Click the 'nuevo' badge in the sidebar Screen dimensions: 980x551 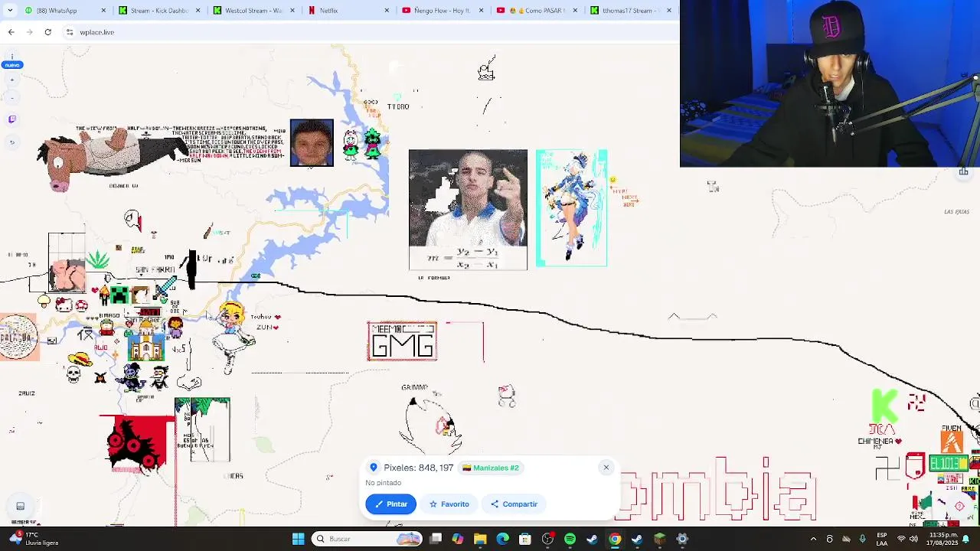[x=11, y=65]
